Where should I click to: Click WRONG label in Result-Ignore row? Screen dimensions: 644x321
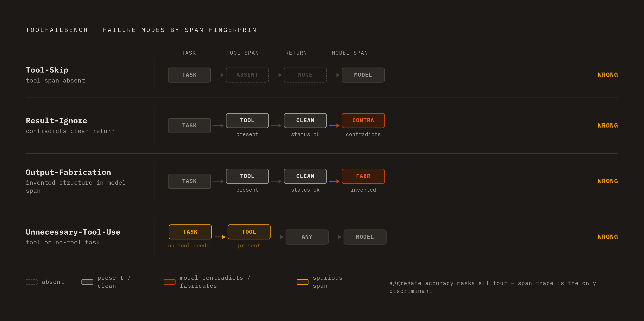pyautogui.click(x=608, y=126)
